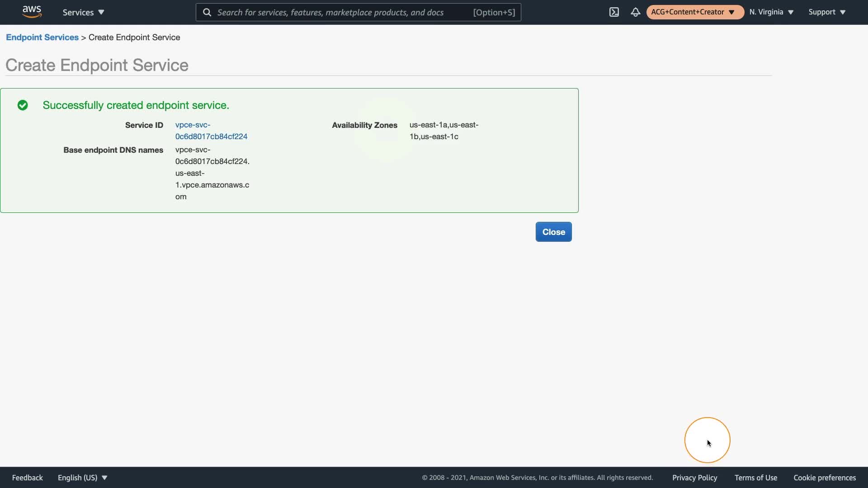Expand the Services dropdown menu

point(83,12)
